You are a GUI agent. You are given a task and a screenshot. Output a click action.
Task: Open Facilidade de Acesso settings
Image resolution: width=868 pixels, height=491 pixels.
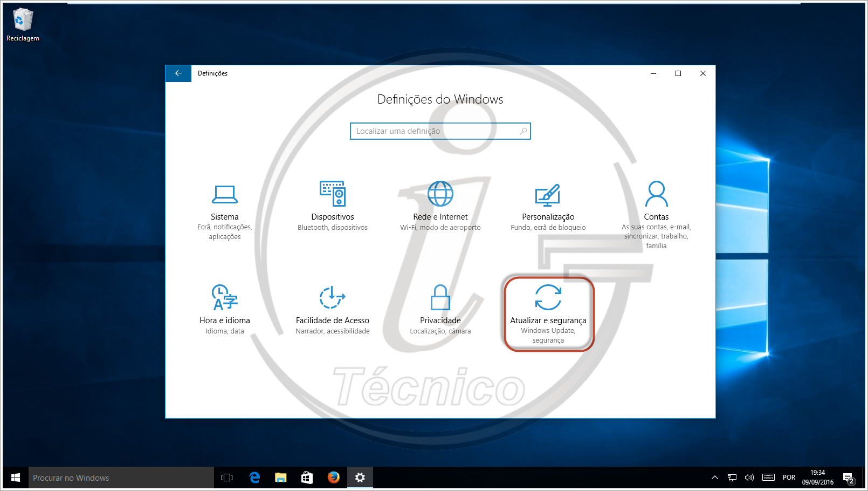point(333,298)
